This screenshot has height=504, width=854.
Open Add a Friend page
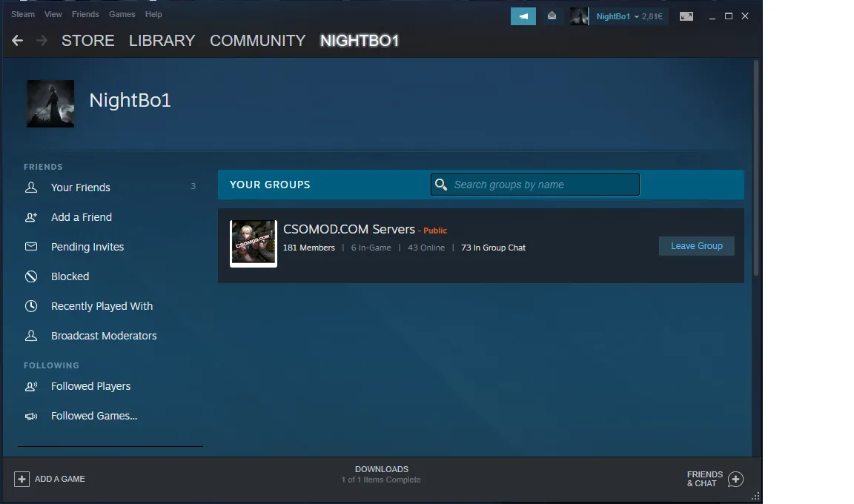click(82, 217)
